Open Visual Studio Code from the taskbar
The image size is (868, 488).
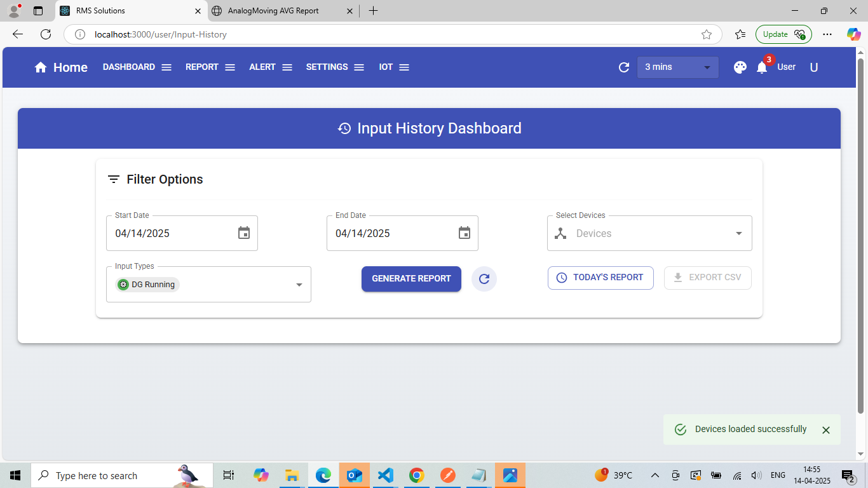point(385,475)
